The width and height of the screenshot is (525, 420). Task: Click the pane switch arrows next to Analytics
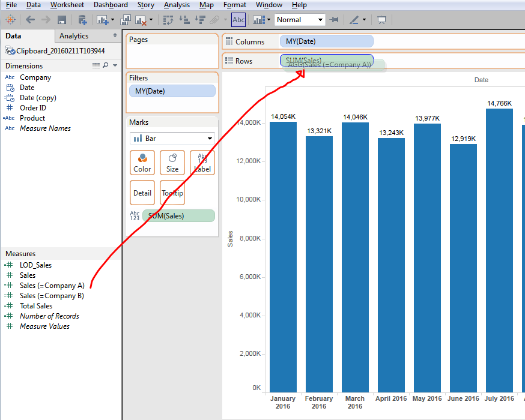(x=115, y=35)
